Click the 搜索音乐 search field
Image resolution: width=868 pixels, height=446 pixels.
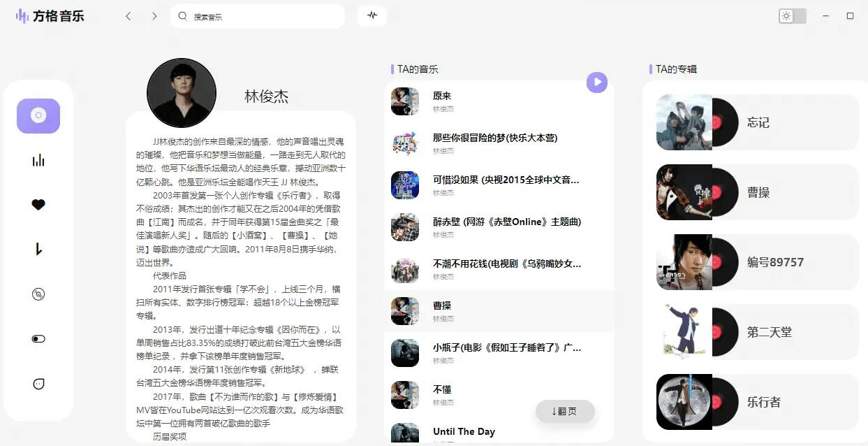(x=265, y=16)
